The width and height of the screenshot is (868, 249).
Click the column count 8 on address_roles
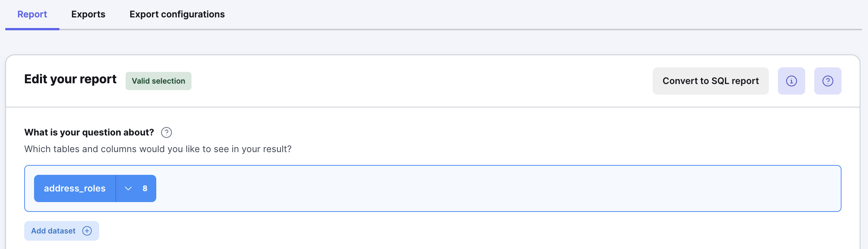pyautogui.click(x=145, y=188)
